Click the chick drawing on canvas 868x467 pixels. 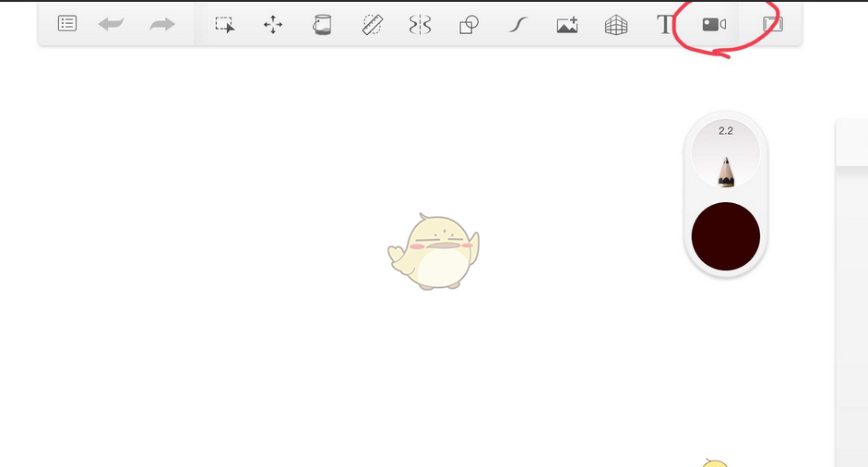(434, 252)
